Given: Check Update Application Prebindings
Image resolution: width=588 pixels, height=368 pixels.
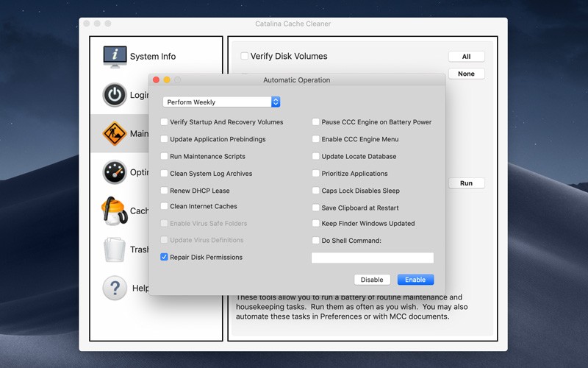Looking at the screenshot, I should pos(164,139).
